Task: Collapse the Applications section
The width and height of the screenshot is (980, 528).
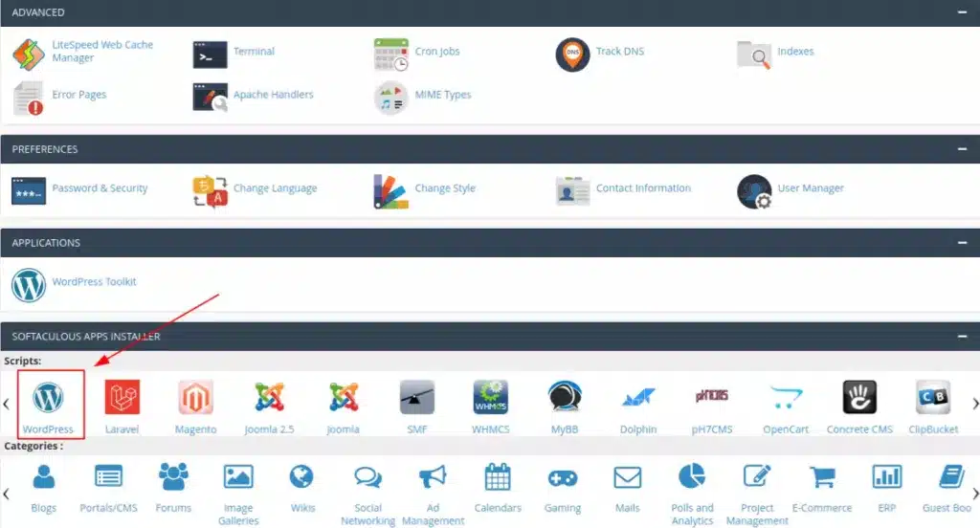Action: (961, 243)
